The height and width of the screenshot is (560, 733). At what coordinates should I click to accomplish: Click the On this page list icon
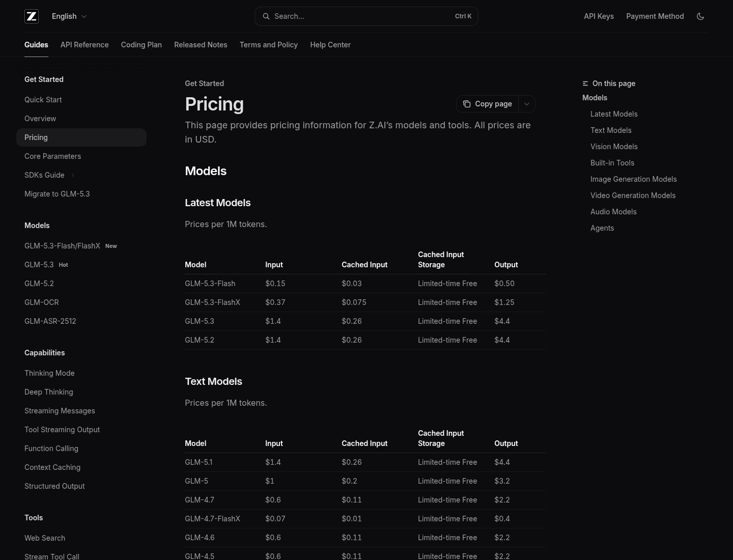(x=585, y=83)
